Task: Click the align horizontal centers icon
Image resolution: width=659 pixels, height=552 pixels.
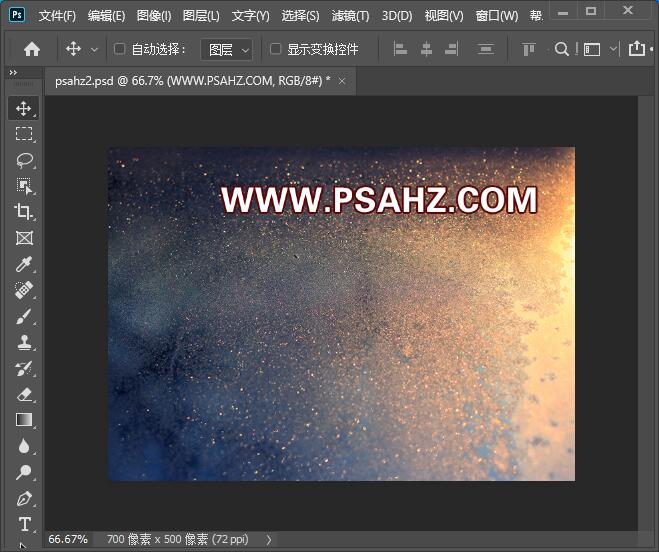Action: 426,49
